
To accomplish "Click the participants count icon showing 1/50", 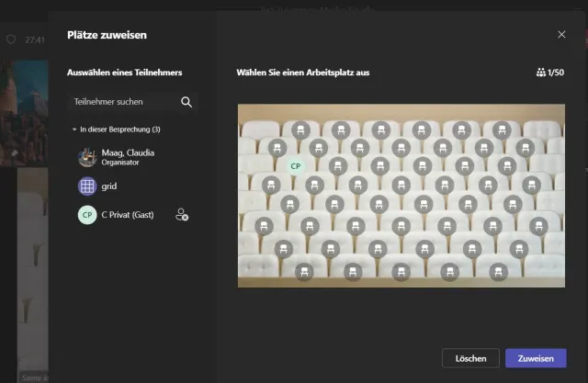I will coord(540,73).
